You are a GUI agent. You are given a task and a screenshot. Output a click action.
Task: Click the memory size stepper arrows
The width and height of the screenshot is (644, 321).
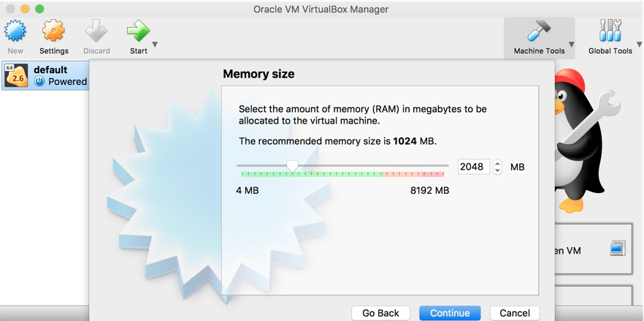click(x=497, y=167)
